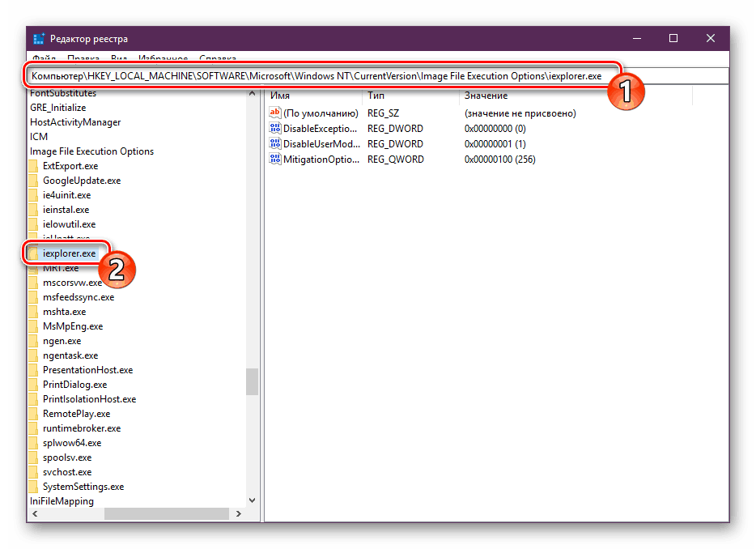
Task: Click the binary icon of DisableUserMod... value
Action: (275, 144)
